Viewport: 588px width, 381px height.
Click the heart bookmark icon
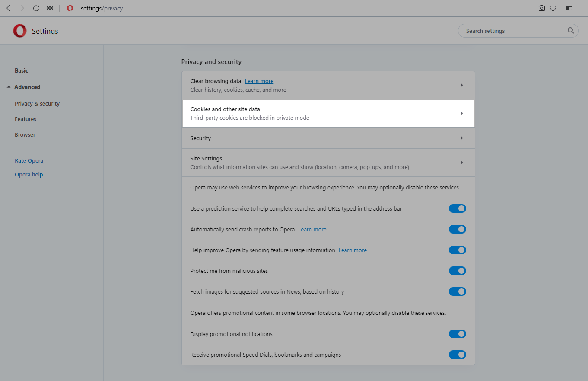553,8
